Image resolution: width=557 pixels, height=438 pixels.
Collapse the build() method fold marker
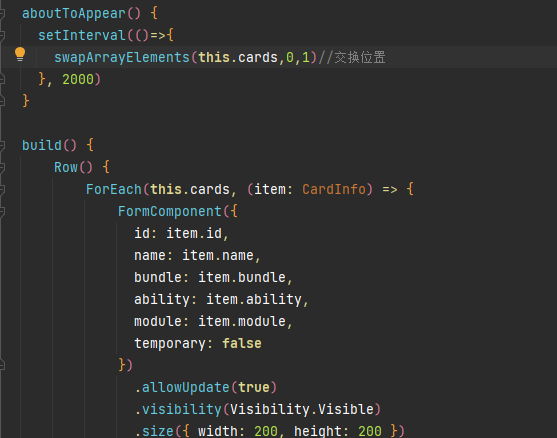pyautogui.click(x=2, y=145)
